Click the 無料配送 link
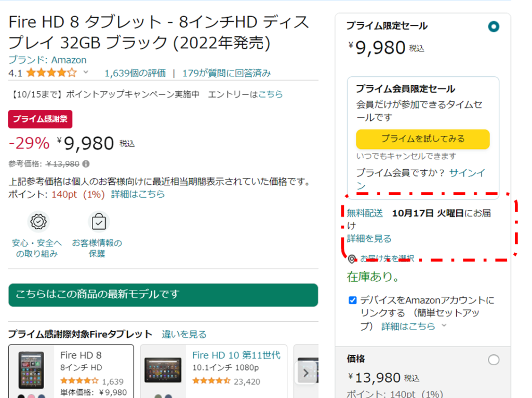The image size is (532, 398). pos(365,213)
